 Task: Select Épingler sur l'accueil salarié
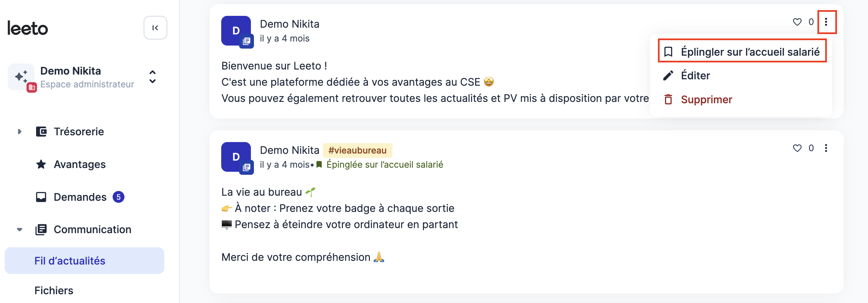click(x=742, y=52)
